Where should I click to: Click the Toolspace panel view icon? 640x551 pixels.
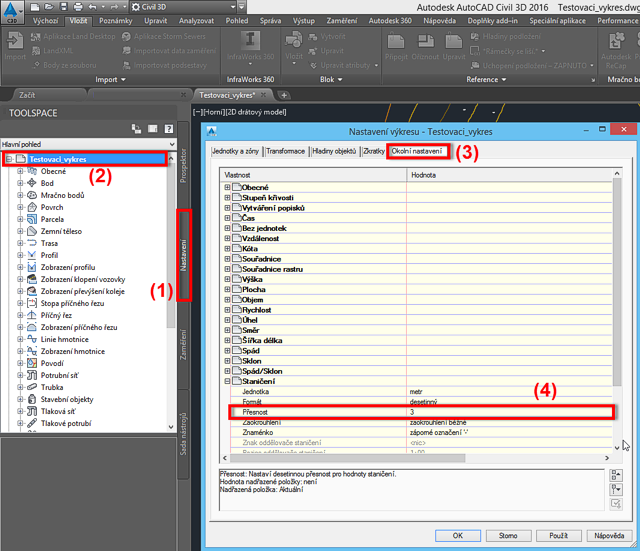pos(153,129)
